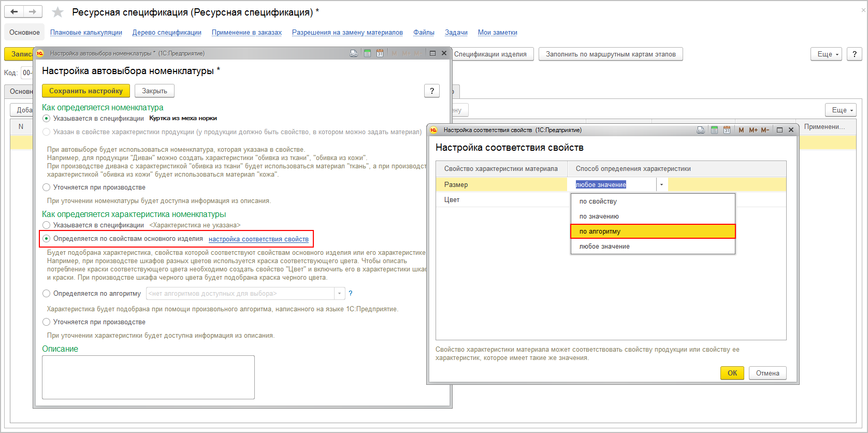
Task: Select 'Определяется по алгоритму' radio
Action: tap(47, 294)
